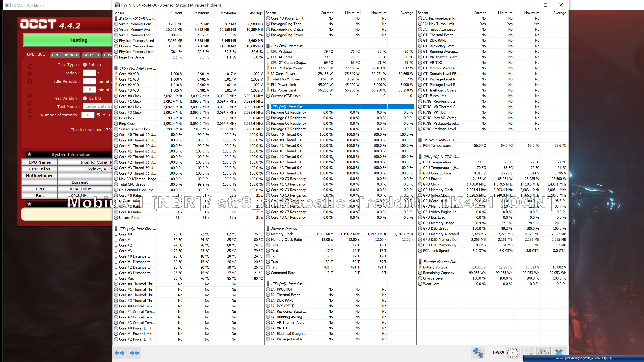Click the HWiNFO64 title bar app icon
This screenshot has width=644, height=362.
117,5
